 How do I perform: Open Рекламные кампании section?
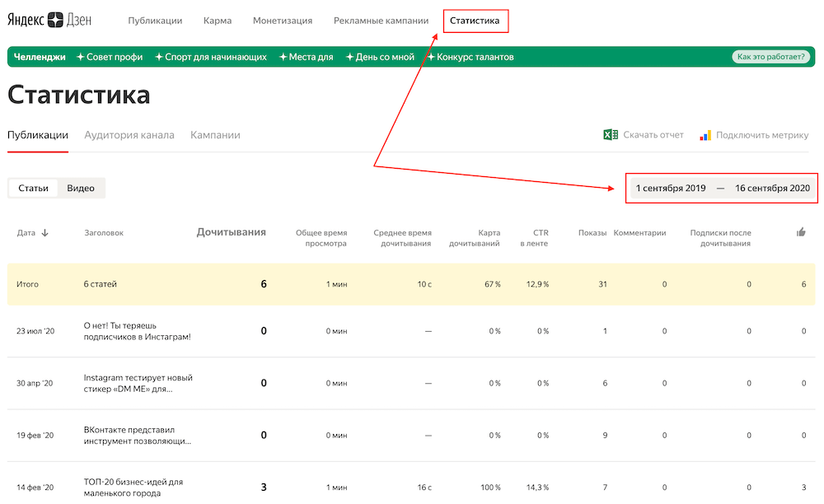click(x=381, y=21)
